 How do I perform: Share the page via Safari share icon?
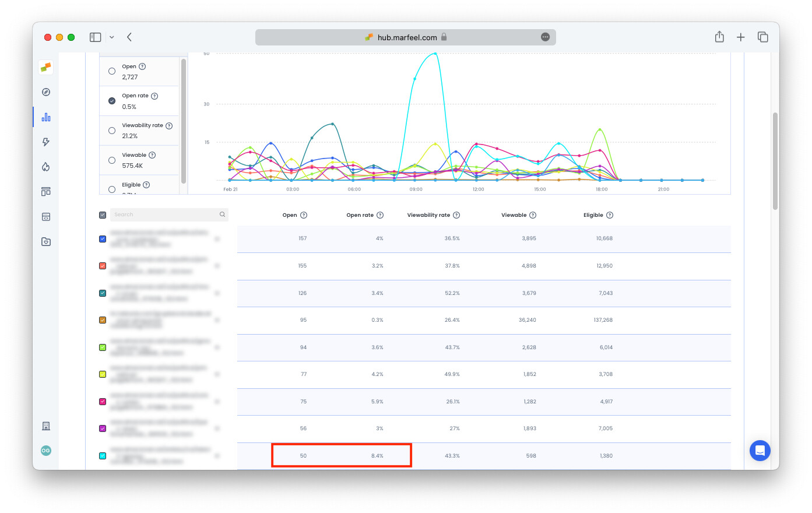point(719,37)
